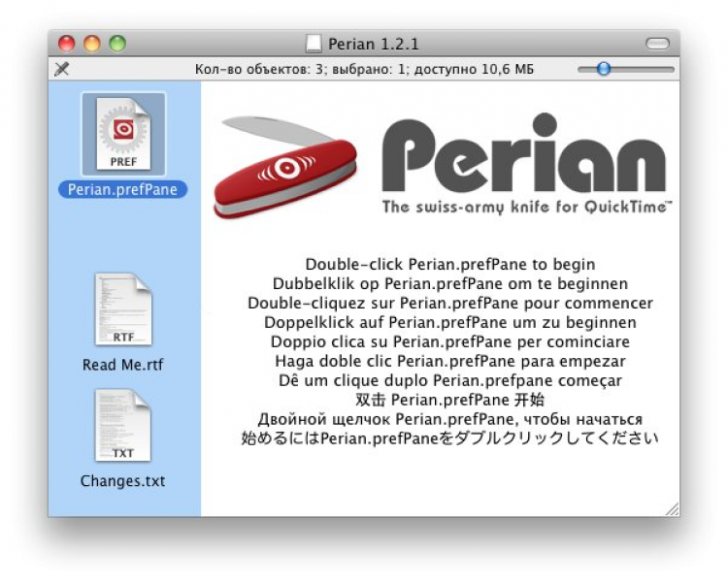728x583 pixels.
Task: Click the crossed-out pencil read-only icon
Action: coord(61,69)
